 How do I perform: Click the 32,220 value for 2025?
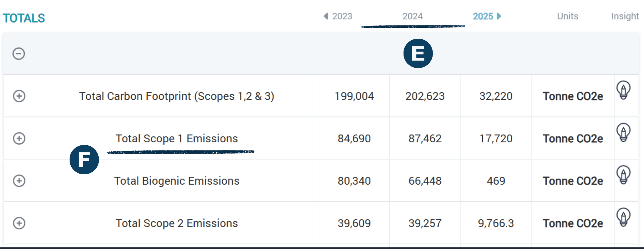496,96
